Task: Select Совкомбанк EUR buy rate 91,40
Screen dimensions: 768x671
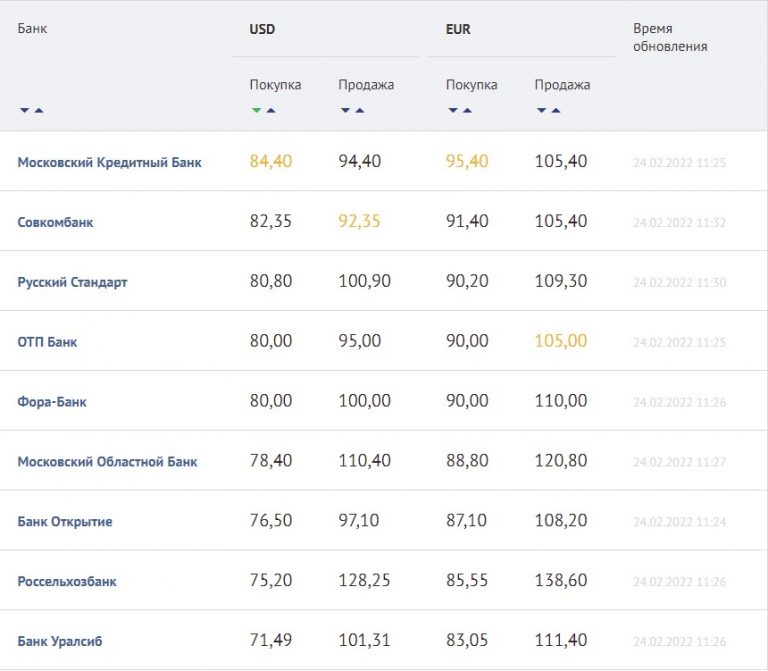Action: 467,221
